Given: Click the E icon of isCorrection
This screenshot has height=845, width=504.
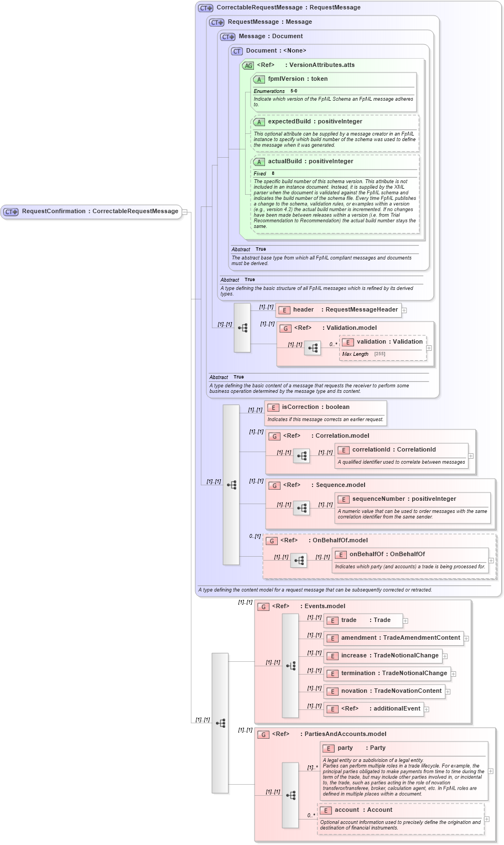Looking at the screenshot, I should point(273,408).
